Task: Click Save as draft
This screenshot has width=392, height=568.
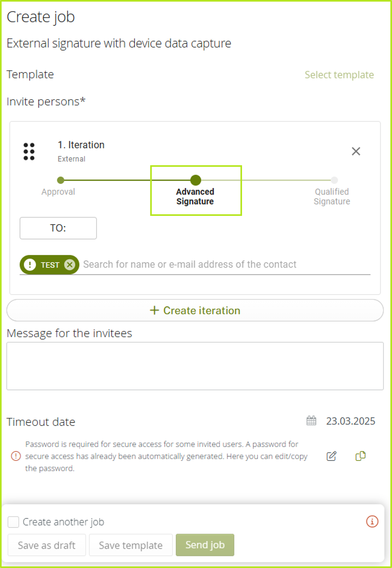Action: 47,545
